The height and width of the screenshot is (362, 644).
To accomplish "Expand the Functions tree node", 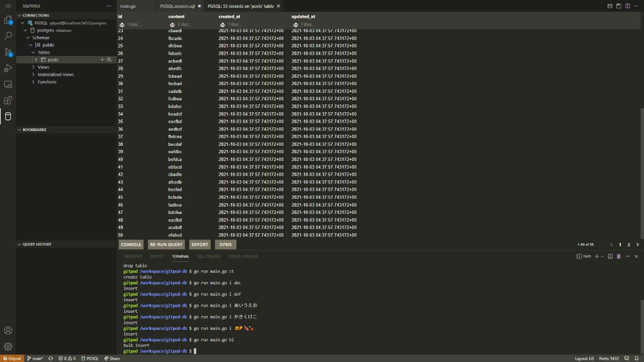I will pos(33,82).
